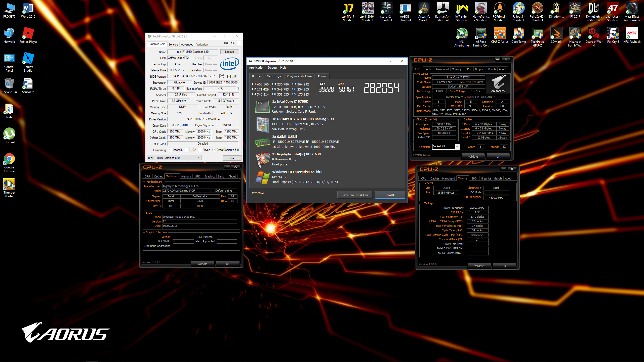Open the Hearts of Iron IV icon
This screenshot has width=644, height=362.
tap(575, 37)
